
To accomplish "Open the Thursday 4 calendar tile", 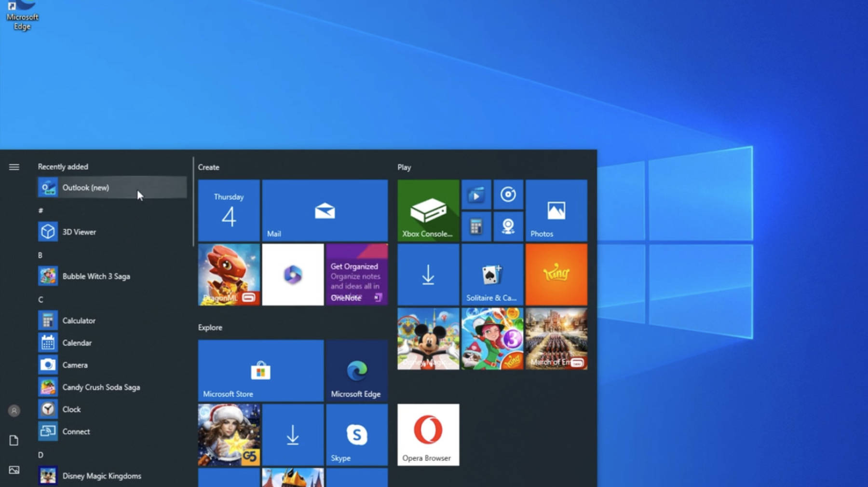I will click(229, 210).
